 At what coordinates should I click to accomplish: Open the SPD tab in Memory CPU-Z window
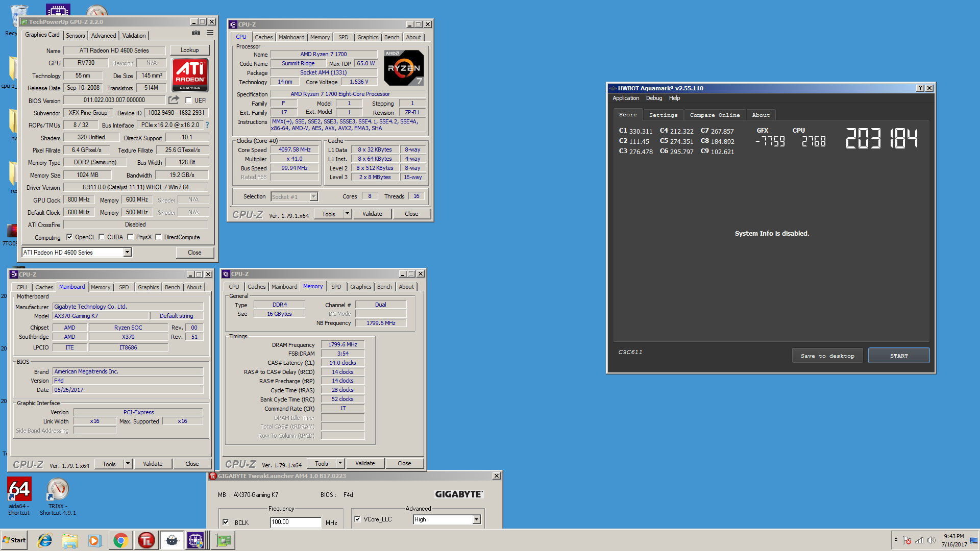click(x=336, y=287)
